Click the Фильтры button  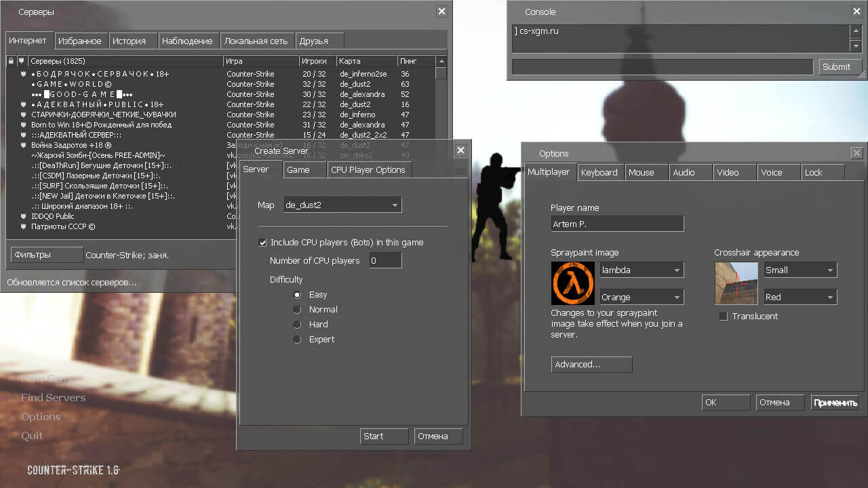coord(47,255)
